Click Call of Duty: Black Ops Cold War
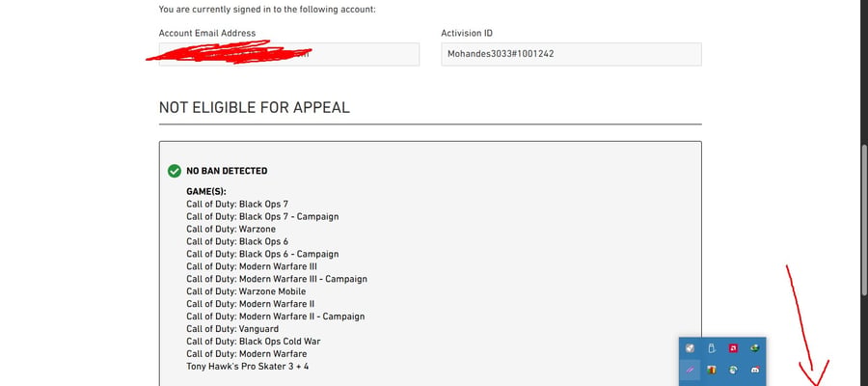The width and height of the screenshot is (868, 386). click(x=254, y=342)
